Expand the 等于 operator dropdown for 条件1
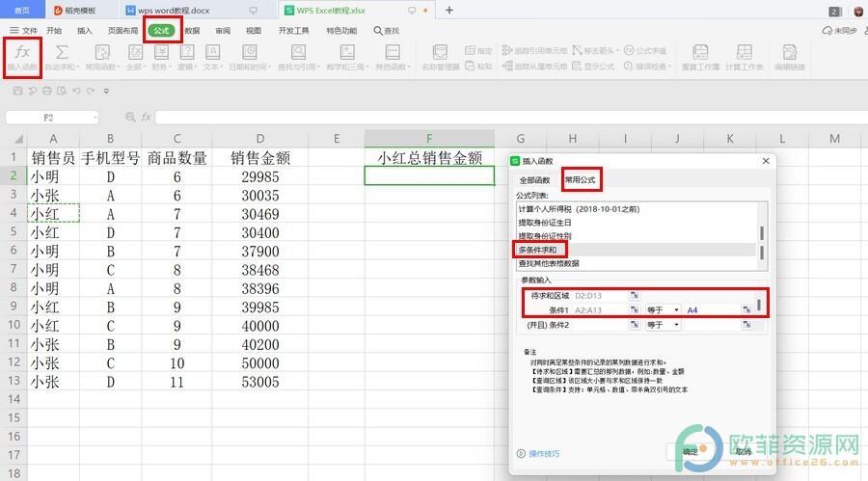The width and height of the screenshot is (868, 481). point(676,309)
